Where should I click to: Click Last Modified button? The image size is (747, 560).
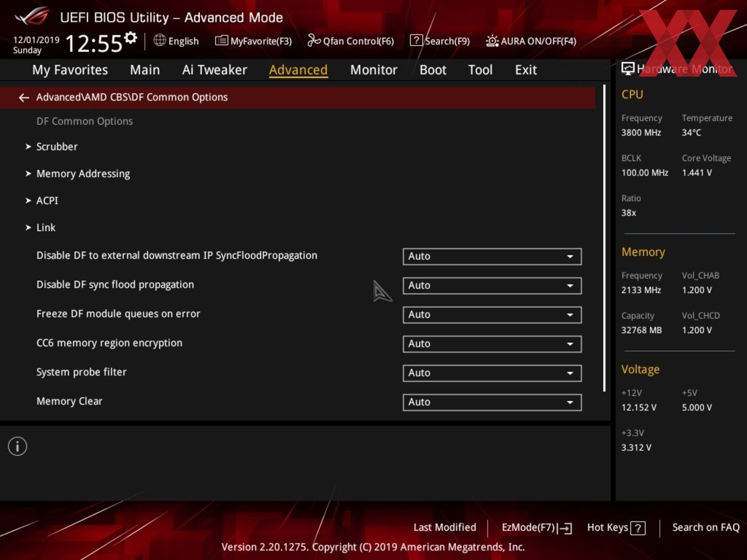pos(445,528)
